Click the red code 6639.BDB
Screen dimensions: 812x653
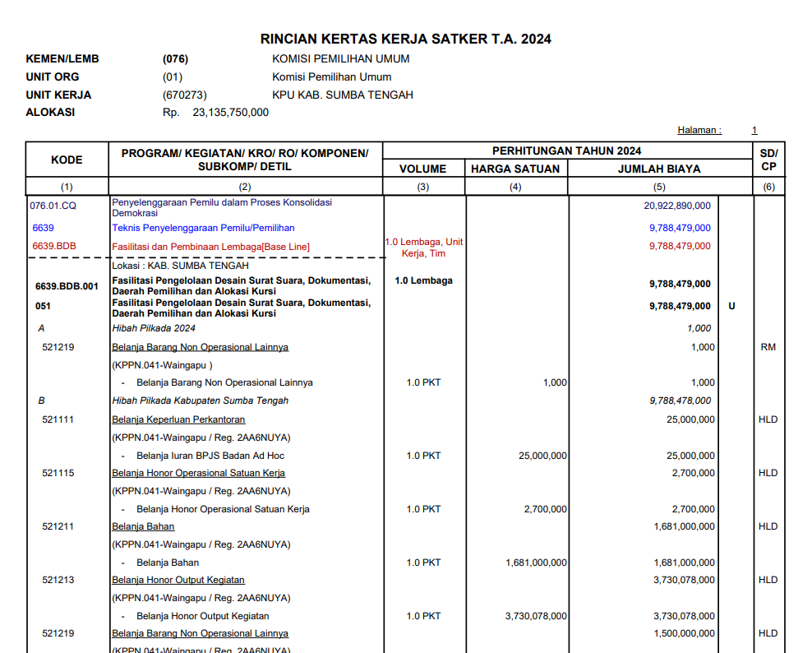(x=54, y=246)
